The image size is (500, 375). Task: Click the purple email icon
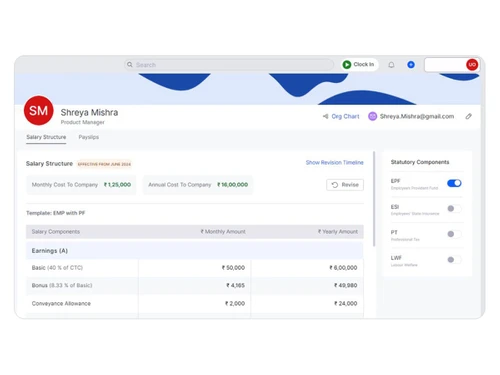point(372,116)
